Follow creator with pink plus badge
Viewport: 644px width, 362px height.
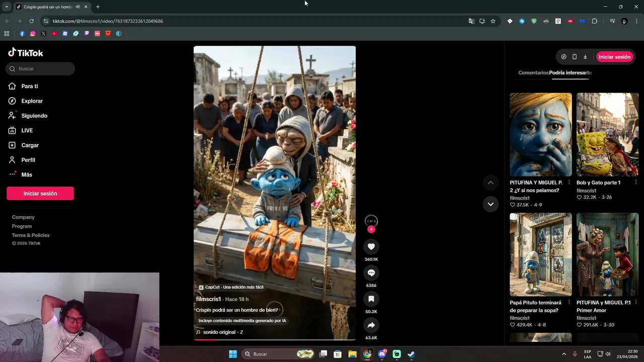371,229
